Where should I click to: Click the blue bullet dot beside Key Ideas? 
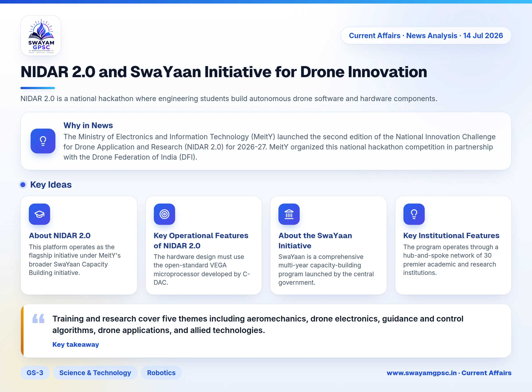pos(23,185)
